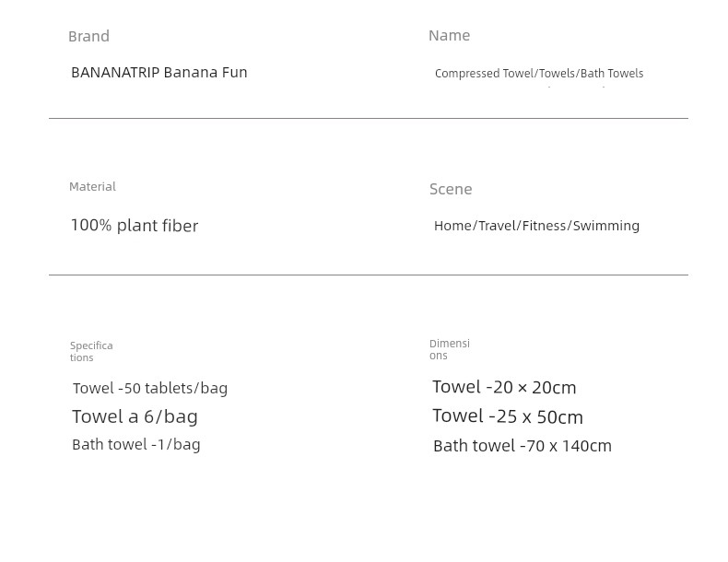This screenshot has width=728, height=562.
Task: Select "Compressed Towel/Towels/Bath Towels" name text
Action: click(x=539, y=74)
